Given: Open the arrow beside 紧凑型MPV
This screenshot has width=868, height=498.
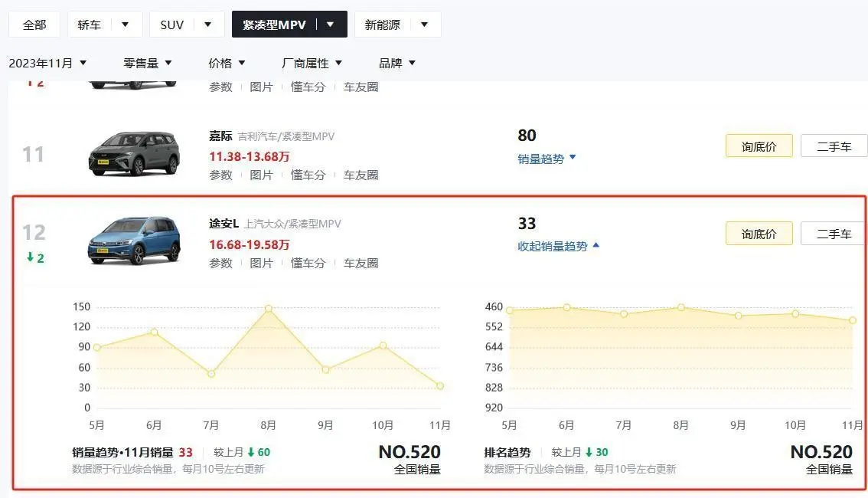Looking at the screenshot, I should [x=330, y=25].
